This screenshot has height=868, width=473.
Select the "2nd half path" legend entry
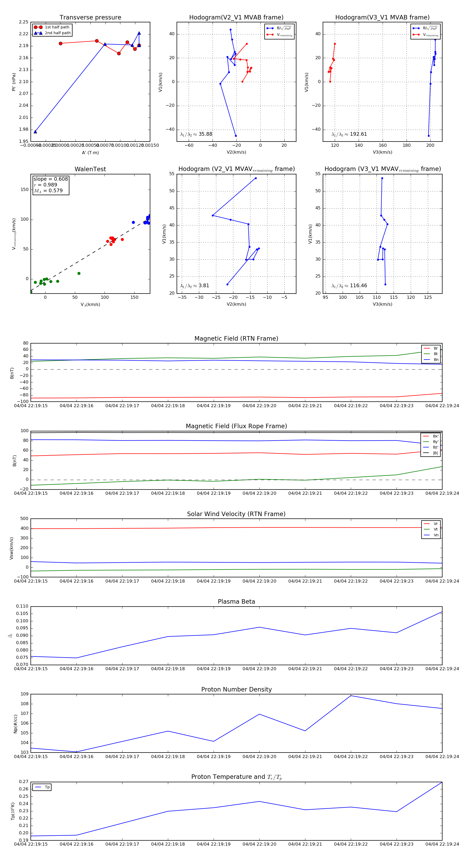(x=53, y=33)
